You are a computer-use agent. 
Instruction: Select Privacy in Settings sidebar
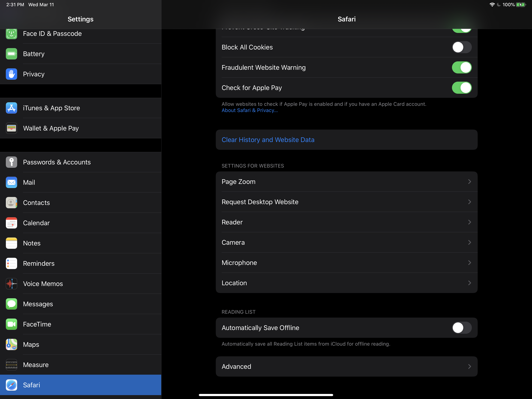(81, 74)
